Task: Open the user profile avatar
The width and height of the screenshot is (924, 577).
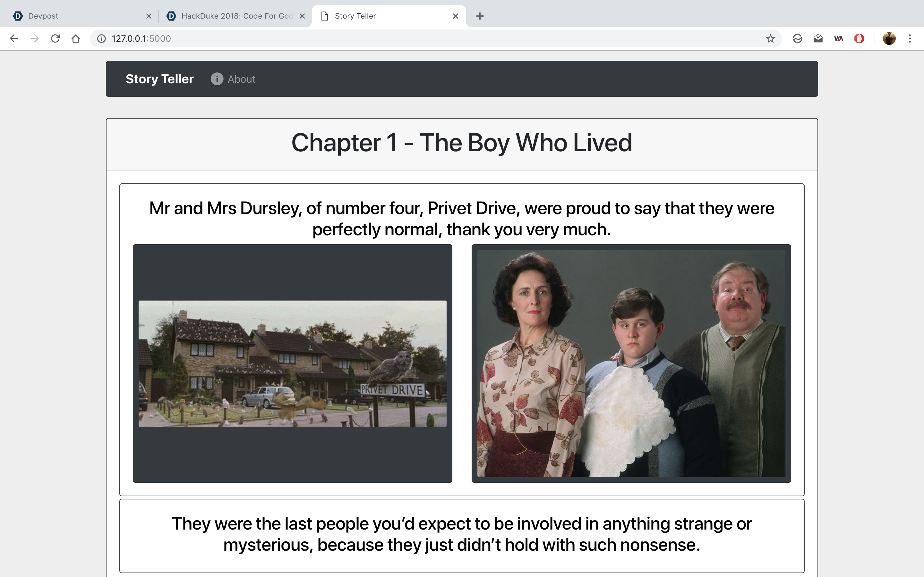Action: [x=889, y=38]
